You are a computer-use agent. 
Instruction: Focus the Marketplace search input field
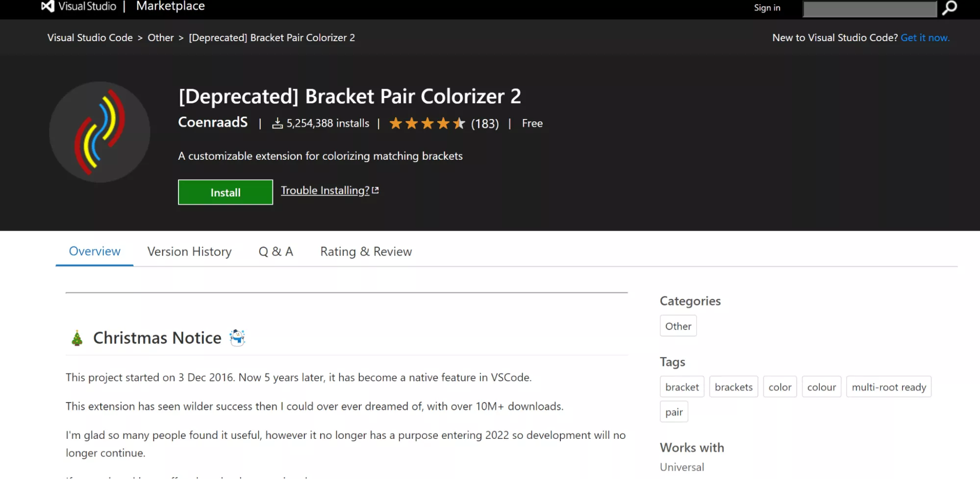[870, 9]
